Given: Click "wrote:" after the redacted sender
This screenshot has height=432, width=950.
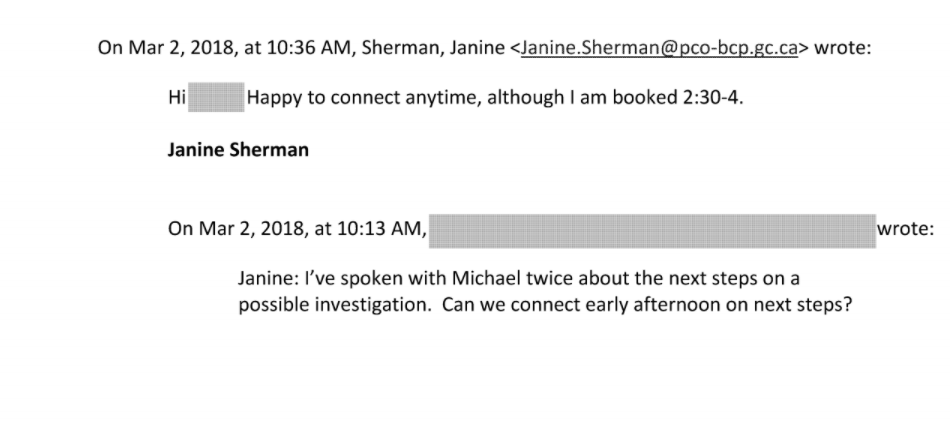Looking at the screenshot, I should tap(906, 229).
